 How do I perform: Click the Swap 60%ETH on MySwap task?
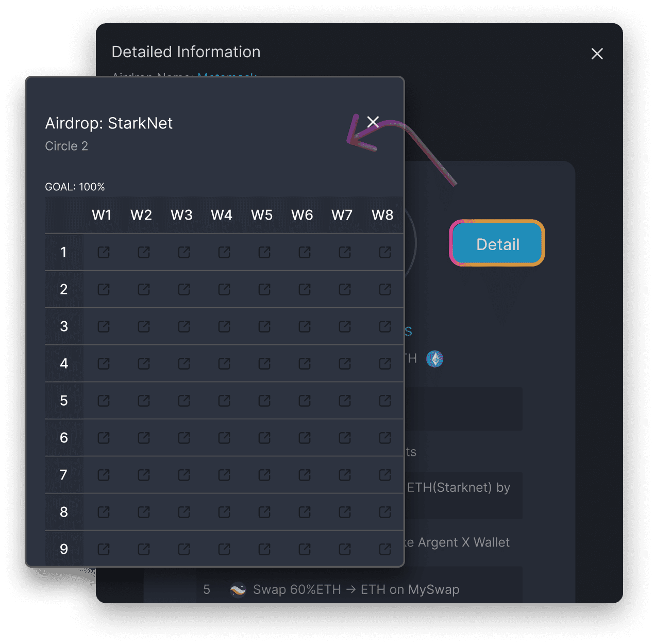[356, 589]
